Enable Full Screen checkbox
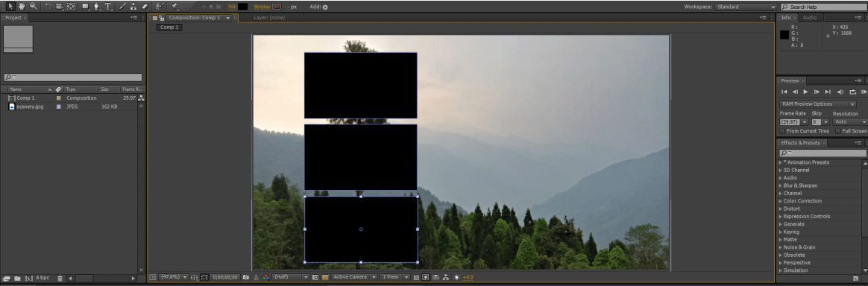Image resolution: width=868 pixels, height=286 pixels. click(x=839, y=131)
